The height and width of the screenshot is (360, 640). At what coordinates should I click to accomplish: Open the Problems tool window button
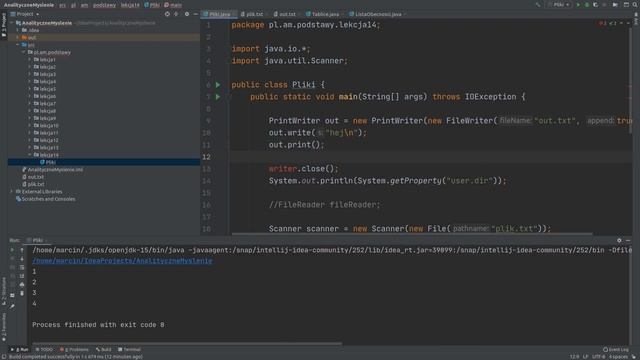(74, 349)
